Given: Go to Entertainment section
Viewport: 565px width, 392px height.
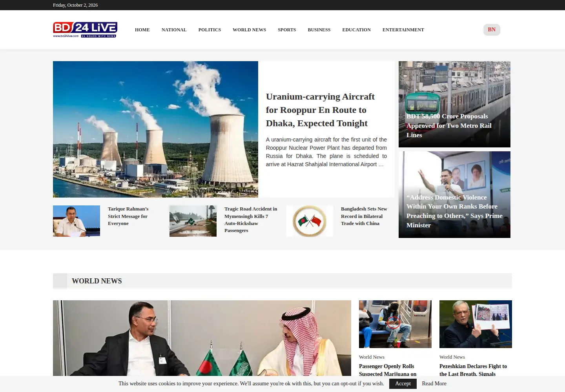Looking at the screenshot, I should coord(403,30).
